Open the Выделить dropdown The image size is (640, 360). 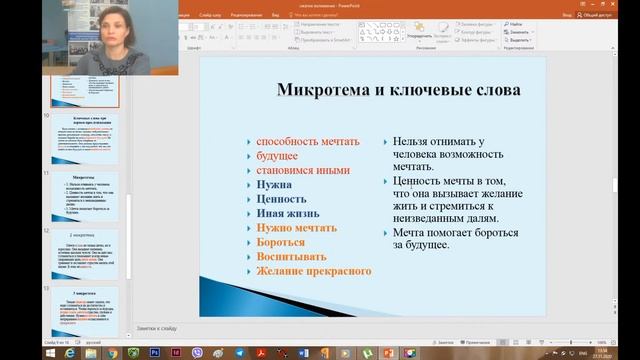518,40
